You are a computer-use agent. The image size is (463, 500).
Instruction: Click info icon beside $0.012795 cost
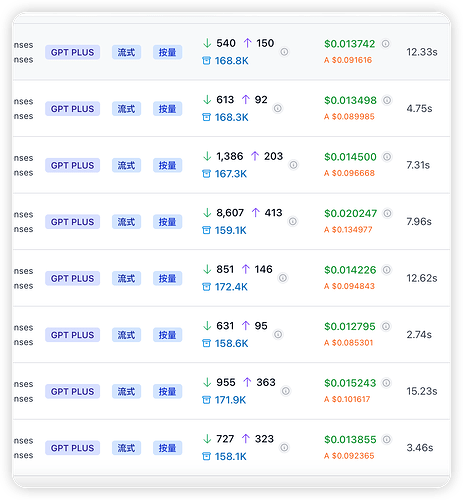click(x=386, y=326)
